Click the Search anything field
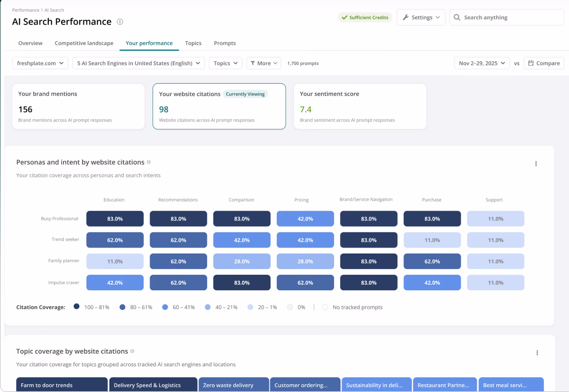This screenshot has height=392, width=569. tap(507, 17)
